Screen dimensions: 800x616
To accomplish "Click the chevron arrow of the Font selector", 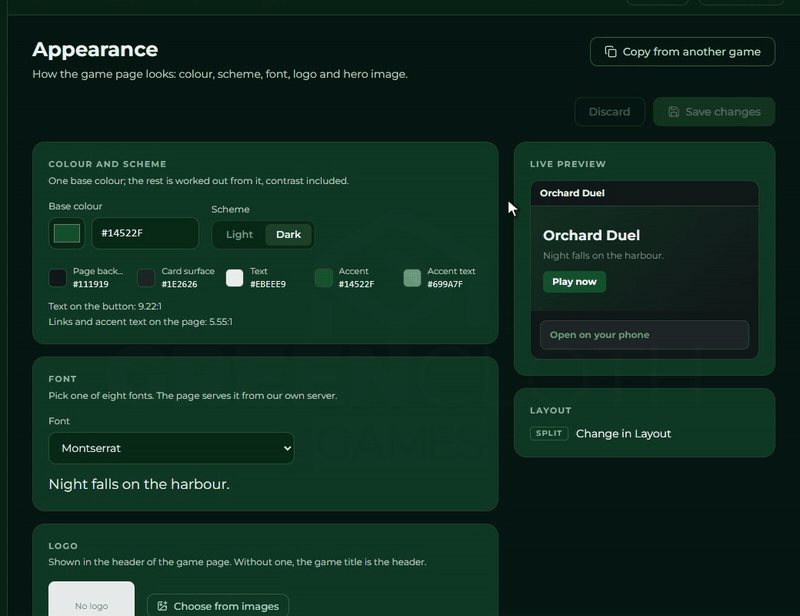I will coord(287,448).
